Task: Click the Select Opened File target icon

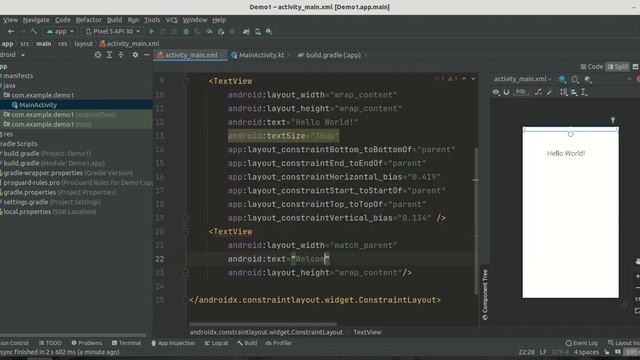Action: (98, 55)
